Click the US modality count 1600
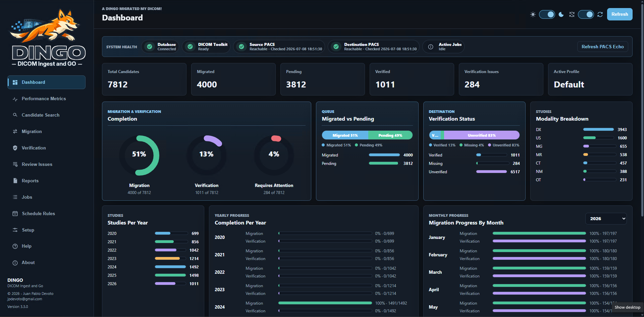644x317 pixels. tap(622, 138)
